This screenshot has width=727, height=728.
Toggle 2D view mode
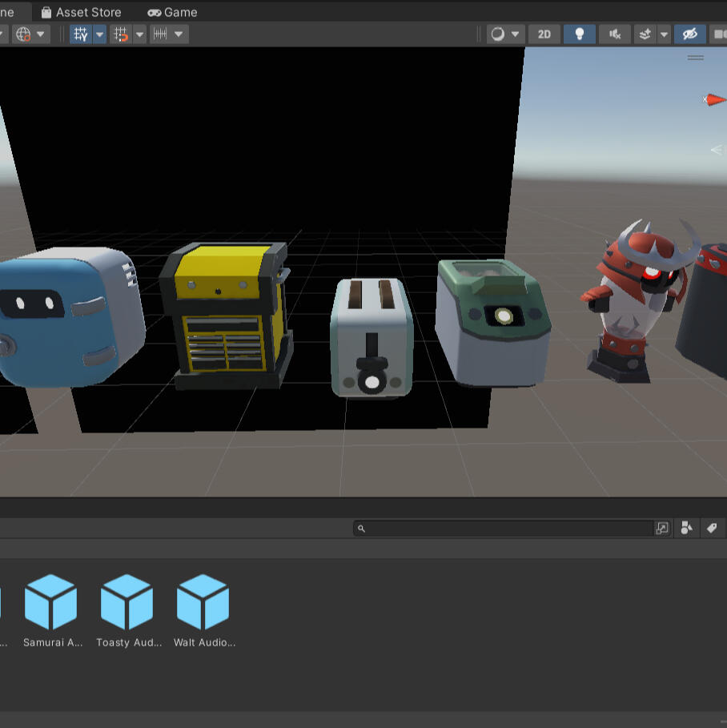[544, 34]
